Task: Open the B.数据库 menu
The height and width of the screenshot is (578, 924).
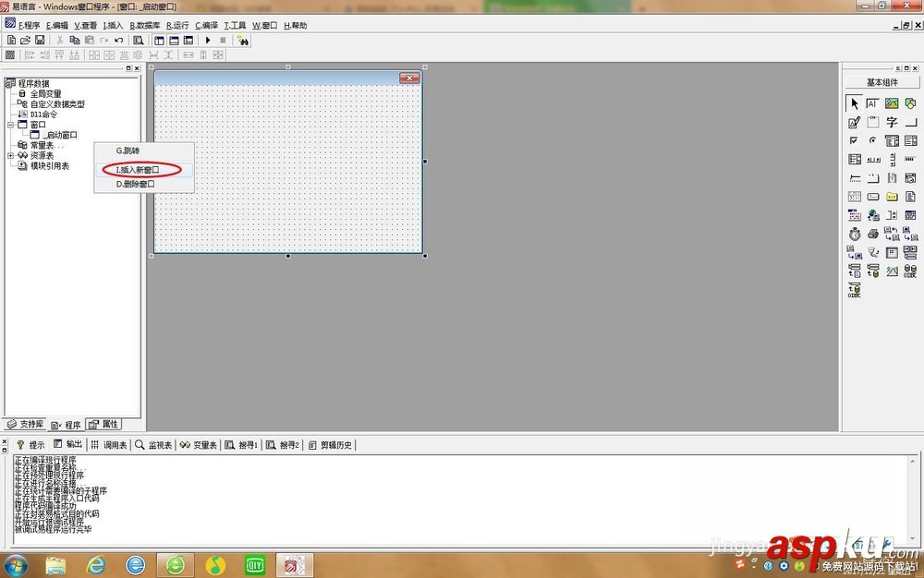Action: [145, 25]
